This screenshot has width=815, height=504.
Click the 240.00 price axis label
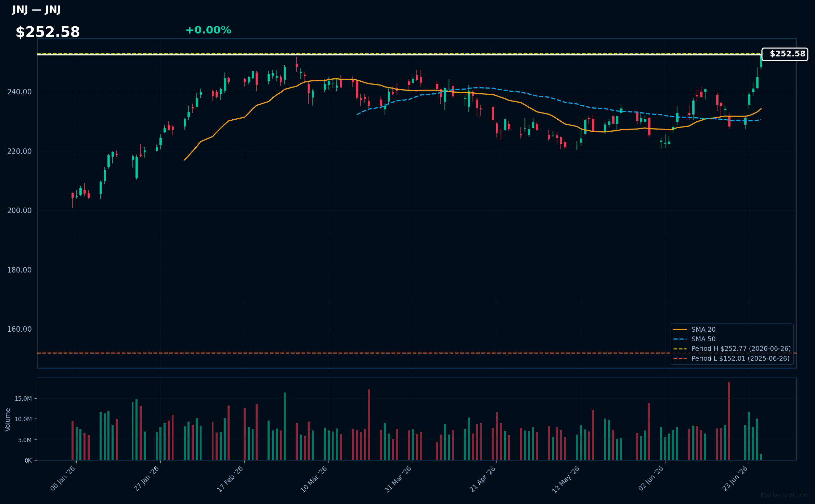click(20, 92)
